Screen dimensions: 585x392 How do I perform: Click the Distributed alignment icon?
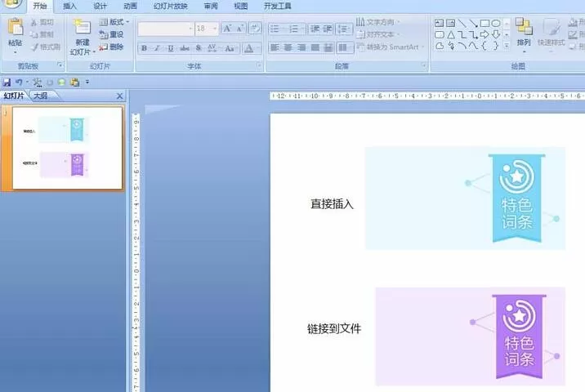(x=328, y=47)
